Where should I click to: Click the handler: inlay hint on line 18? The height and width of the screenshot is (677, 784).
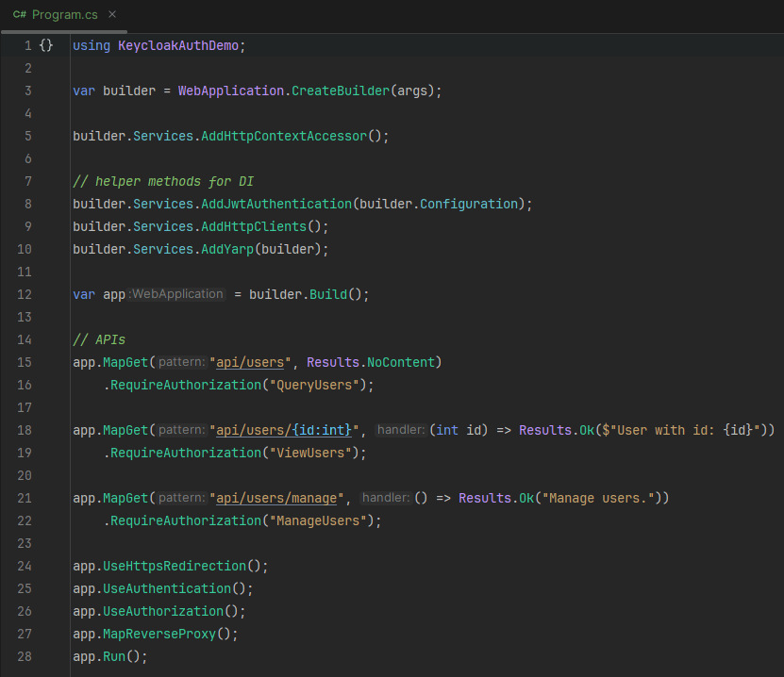pos(400,429)
